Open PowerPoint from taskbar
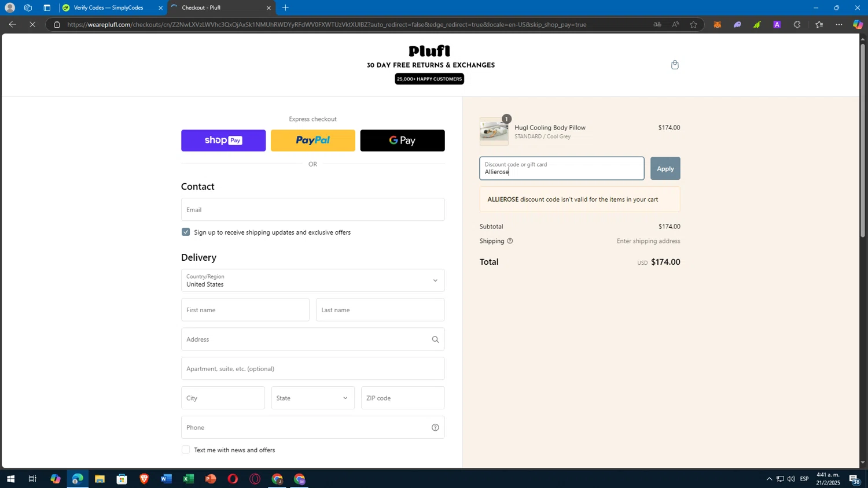 point(211,479)
